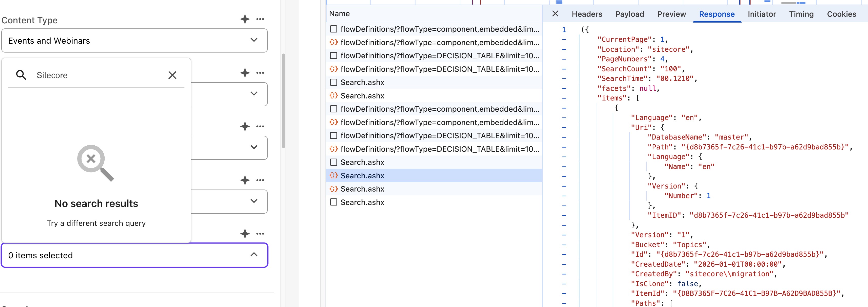Screen dimensions: 868x307
Task: Click the "CreatedDate" value line
Action: [708, 264]
